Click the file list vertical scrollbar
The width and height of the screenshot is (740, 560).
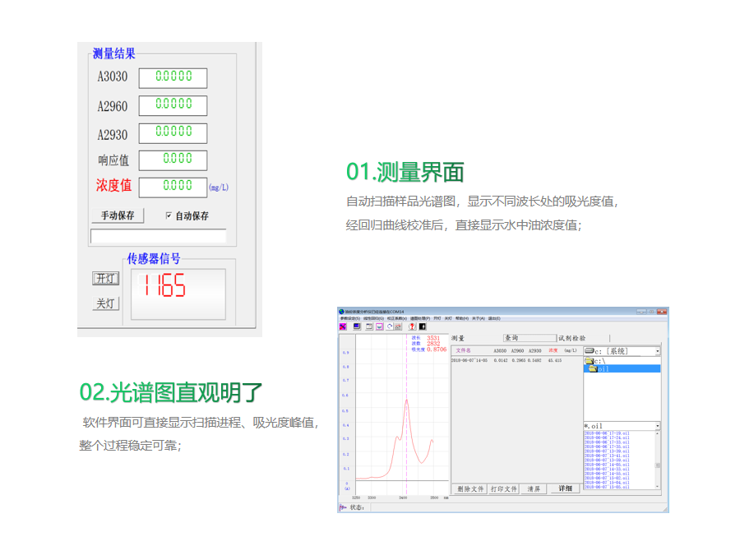click(x=658, y=459)
